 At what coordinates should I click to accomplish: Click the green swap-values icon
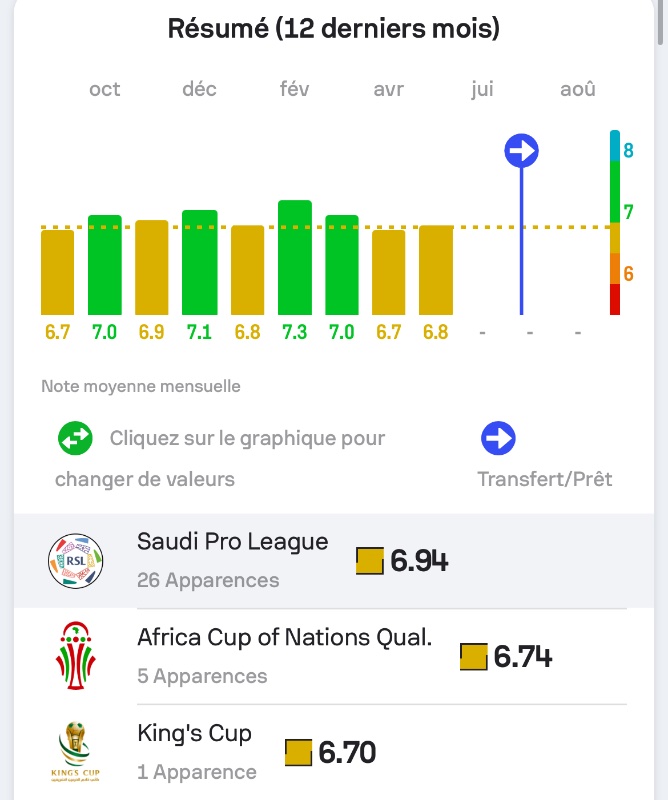click(x=75, y=439)
